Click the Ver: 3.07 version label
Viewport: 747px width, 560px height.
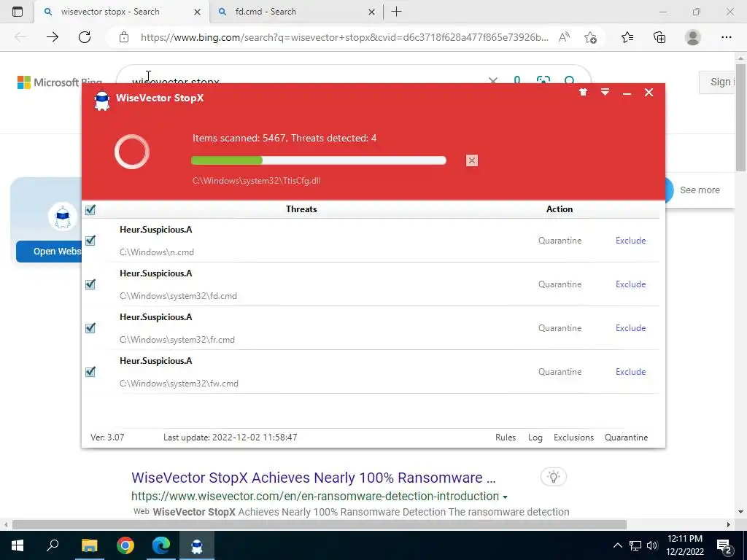pos(107,437)
